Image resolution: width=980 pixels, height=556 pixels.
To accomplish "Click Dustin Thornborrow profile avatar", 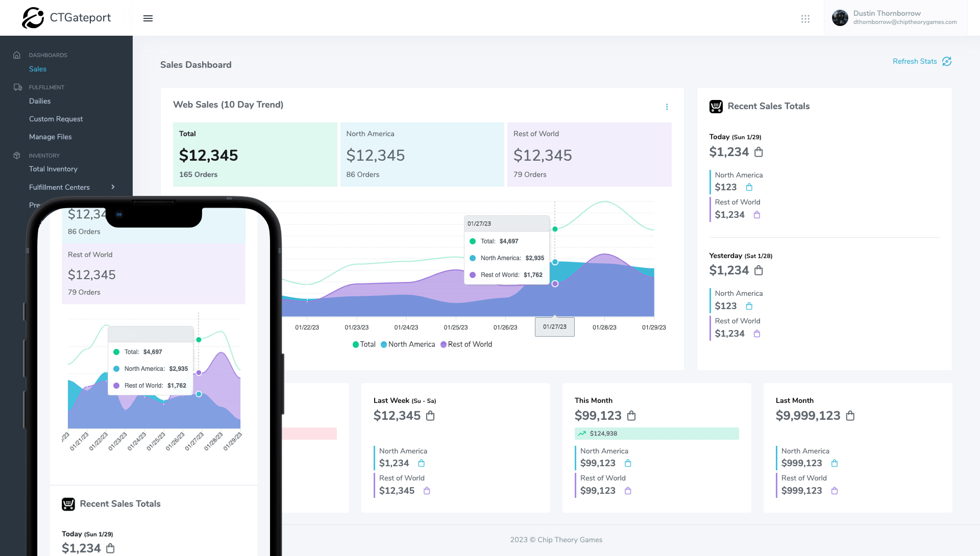I will pos(840,18).
